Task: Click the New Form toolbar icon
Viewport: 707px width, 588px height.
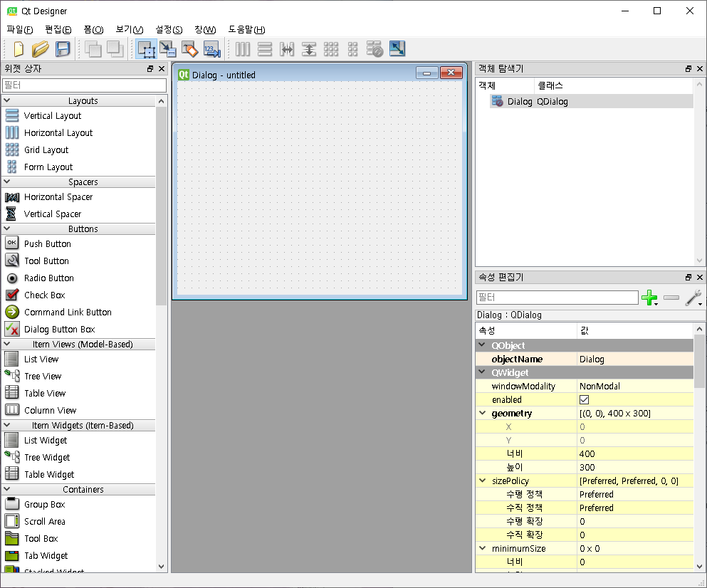Action: (19, 48)
